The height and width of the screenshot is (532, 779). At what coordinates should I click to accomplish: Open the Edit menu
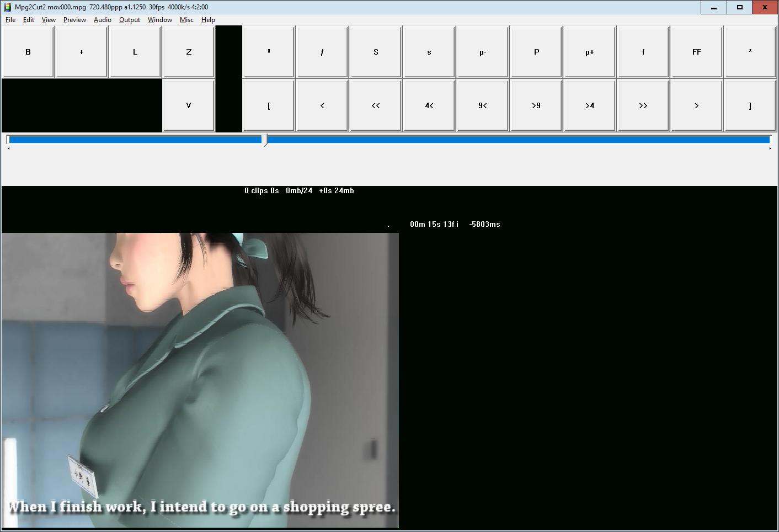coord(29,20)
